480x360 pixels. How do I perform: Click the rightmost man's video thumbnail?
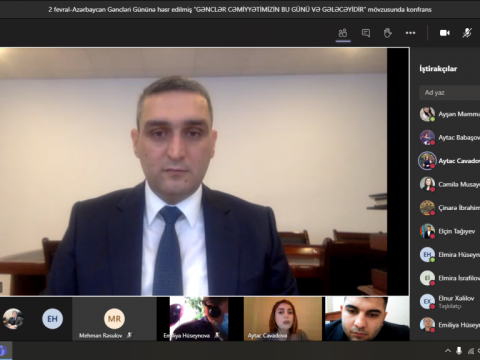pos(367,319)
